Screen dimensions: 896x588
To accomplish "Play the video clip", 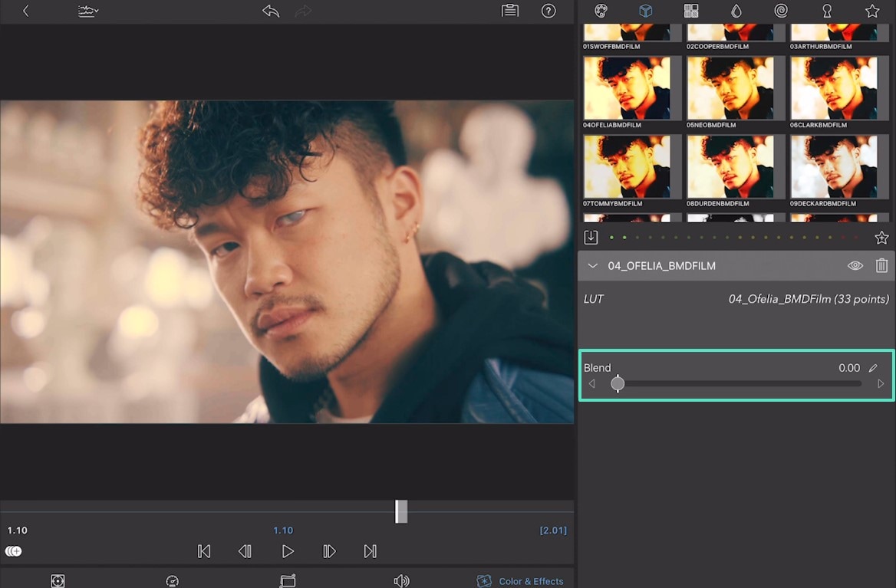I will point(288,551).
